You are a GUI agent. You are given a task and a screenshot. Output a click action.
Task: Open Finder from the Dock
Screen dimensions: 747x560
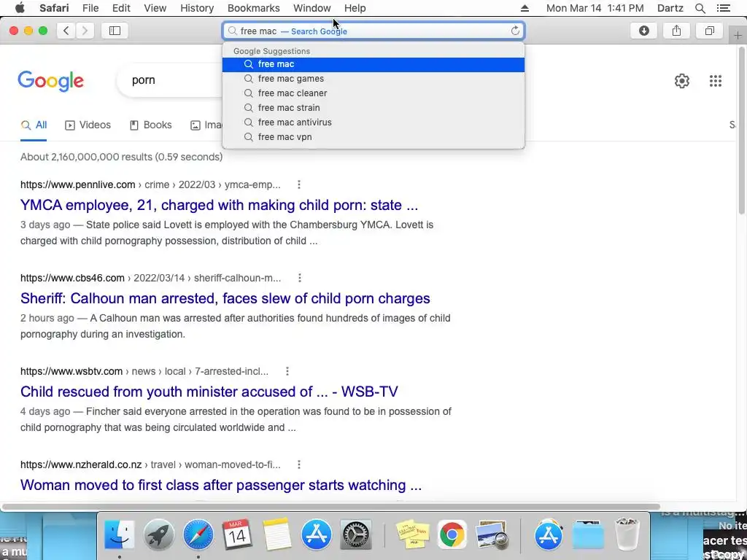click(x=119, y=534)
